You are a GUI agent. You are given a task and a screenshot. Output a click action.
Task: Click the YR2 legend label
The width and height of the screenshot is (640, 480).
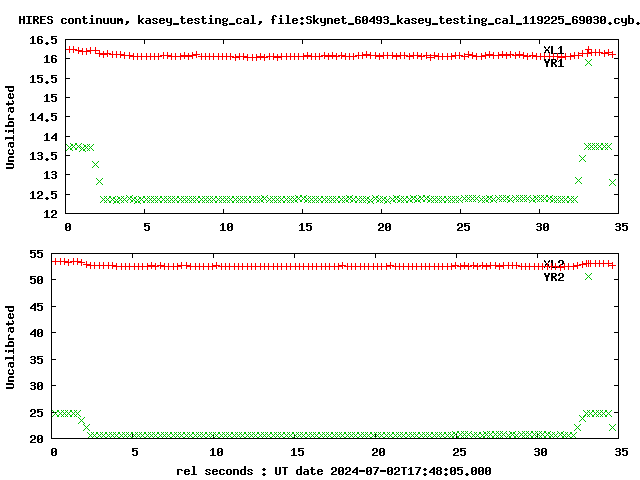(x=554, y=277)
